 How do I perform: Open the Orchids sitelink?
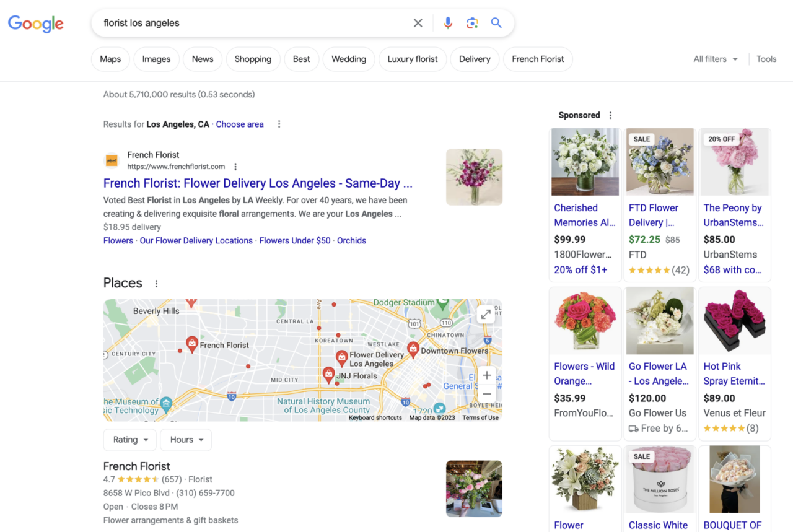point(351,240)
